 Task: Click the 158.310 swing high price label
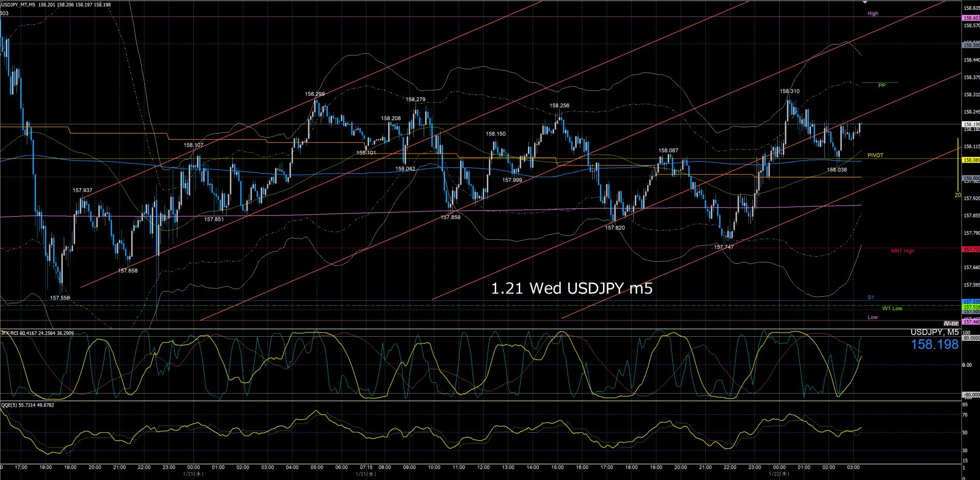(789, 91)
